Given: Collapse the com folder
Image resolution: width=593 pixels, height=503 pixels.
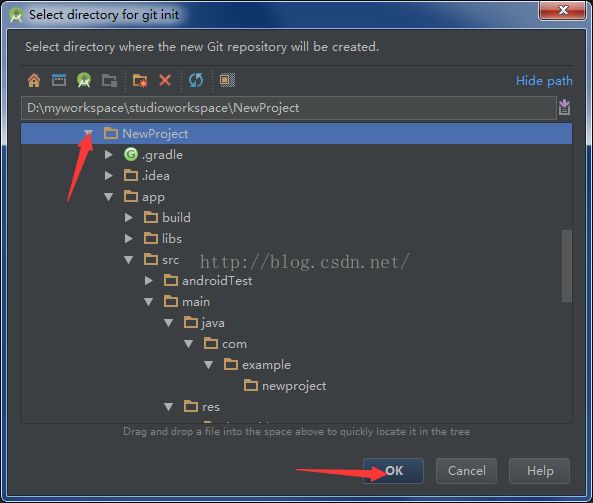Looking at the screenshot, I should (x=189, y=344).
